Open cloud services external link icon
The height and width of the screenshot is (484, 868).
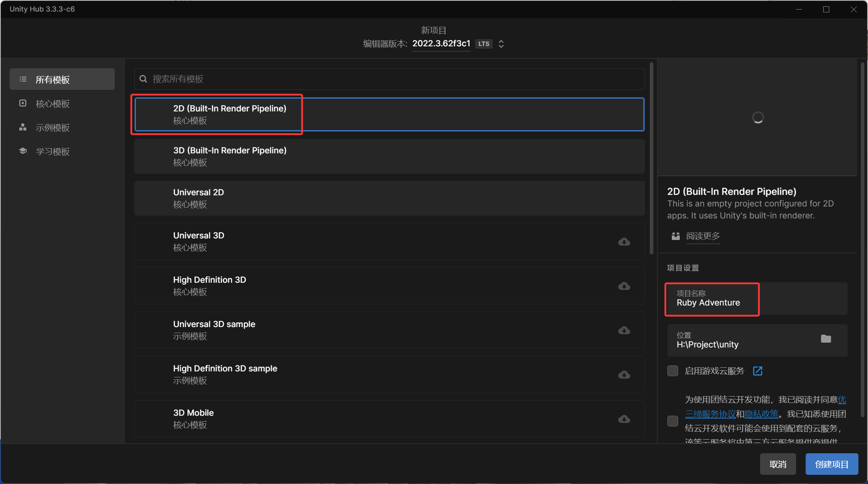[x=757, y=371]
